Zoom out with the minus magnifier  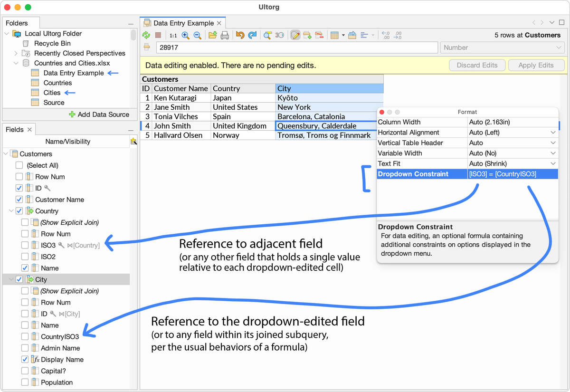click(x=197, y=35)
